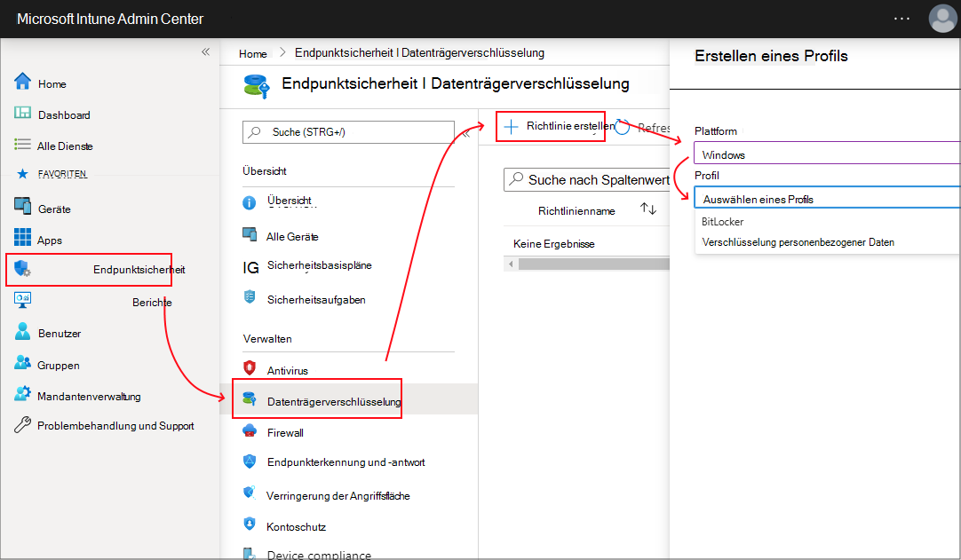Select Datenträgerverschlüsselung under Verwalten
The image size is (961, 560).
pos(334,402)
